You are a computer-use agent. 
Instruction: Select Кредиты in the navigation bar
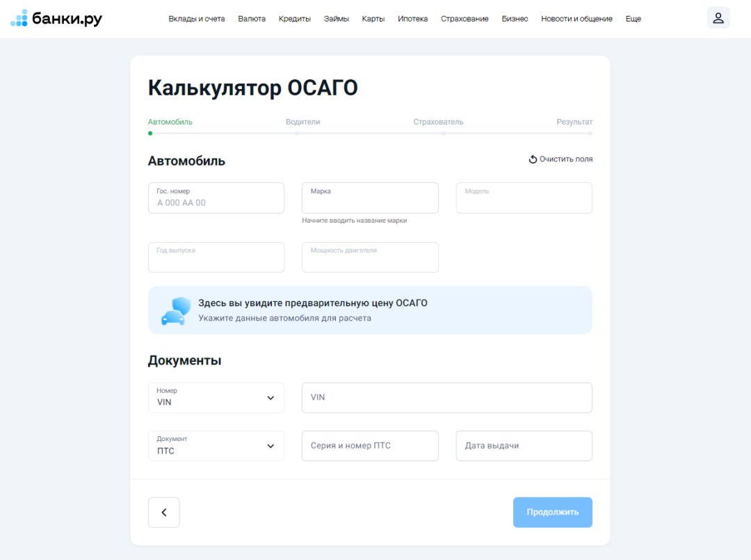coord(294,19)
